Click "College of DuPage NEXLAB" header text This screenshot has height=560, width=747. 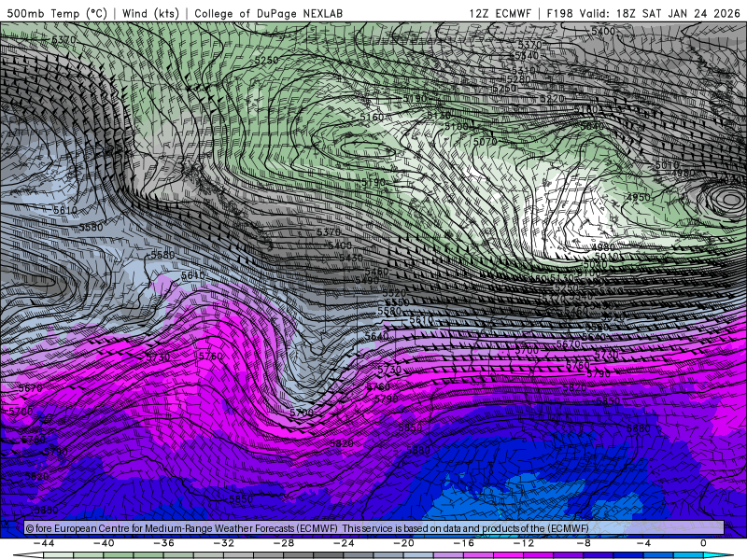(x=269, y=13)
